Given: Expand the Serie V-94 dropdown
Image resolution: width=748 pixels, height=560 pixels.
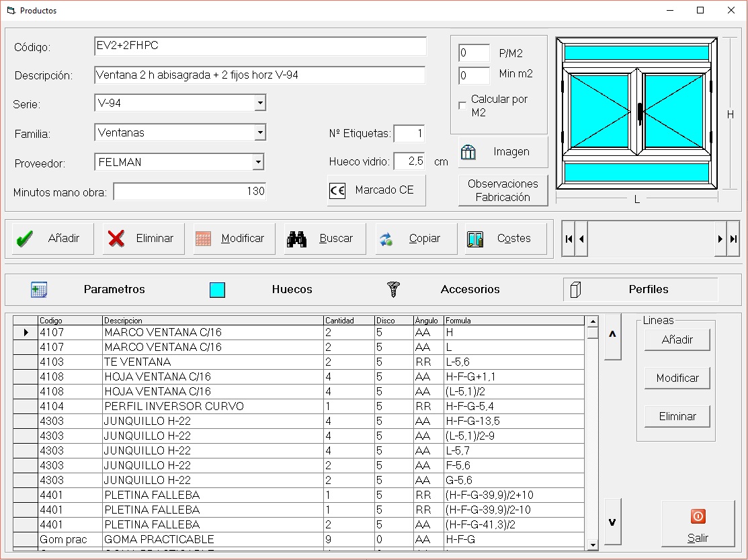Looking at the screenshot, I should click(260, 104).
